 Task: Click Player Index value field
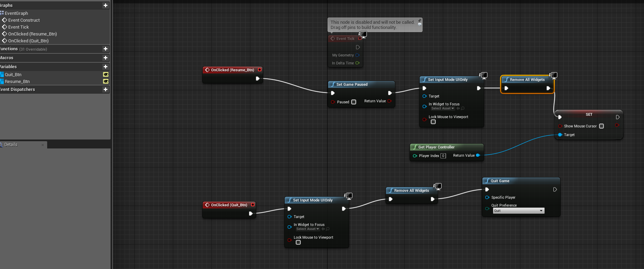click(443, 156)
